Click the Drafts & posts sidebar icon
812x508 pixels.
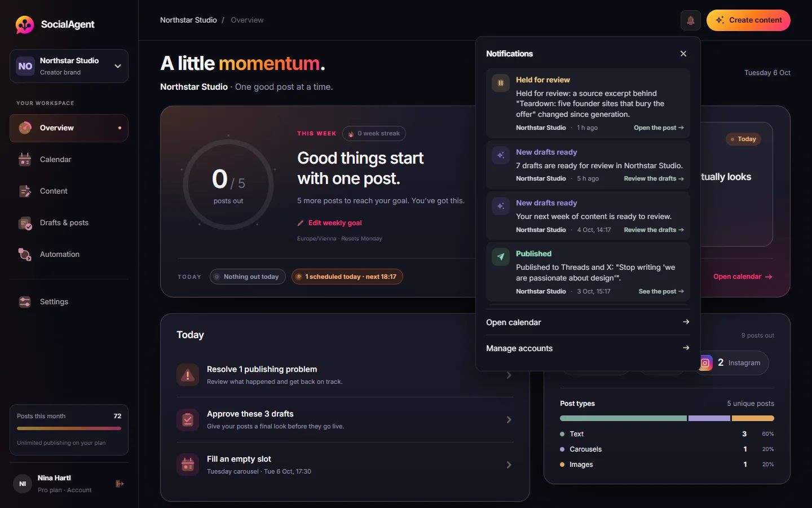click(25, 223)
